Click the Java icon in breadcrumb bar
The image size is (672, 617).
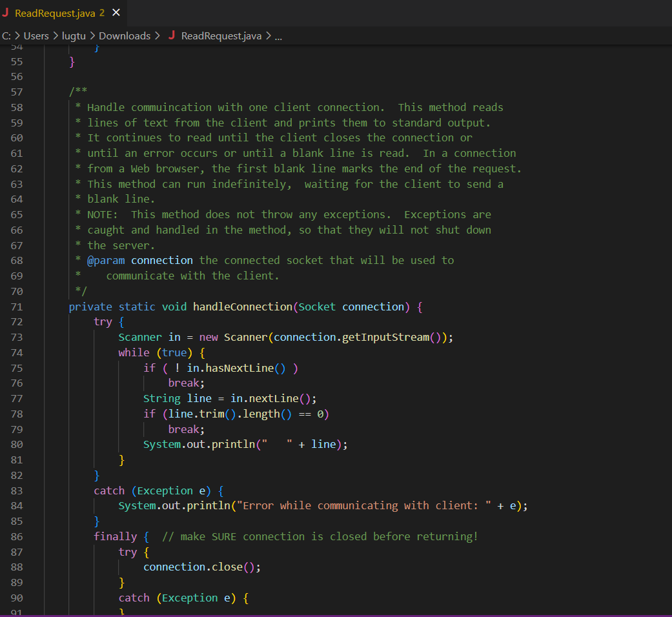pyautogui.click(x=172, y=35)
